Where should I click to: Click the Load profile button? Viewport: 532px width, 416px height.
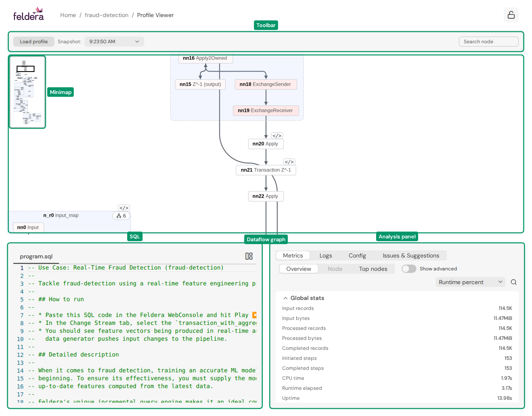[x=34, y=42]
